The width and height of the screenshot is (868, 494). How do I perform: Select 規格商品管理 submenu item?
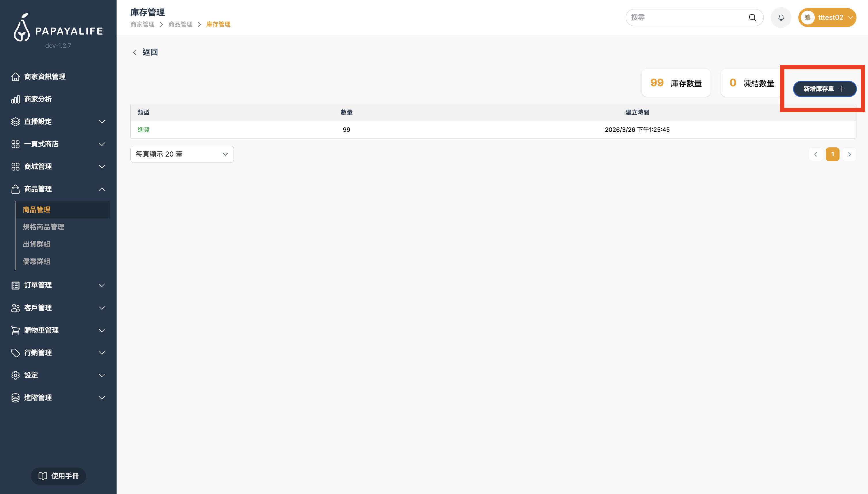(43, 227)
